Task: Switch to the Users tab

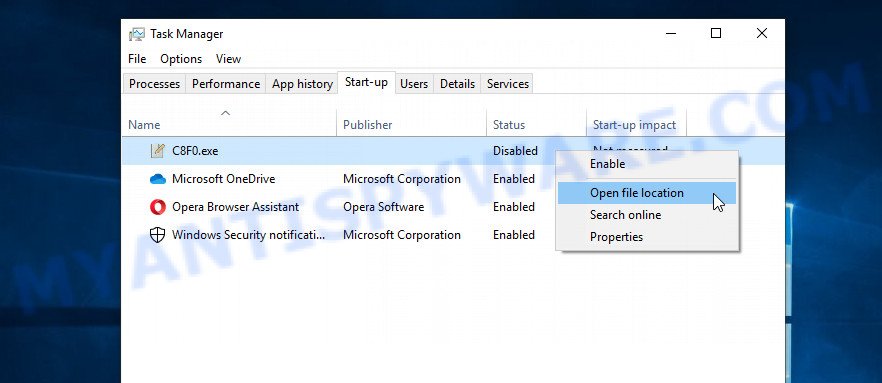Action: [414, 84]
